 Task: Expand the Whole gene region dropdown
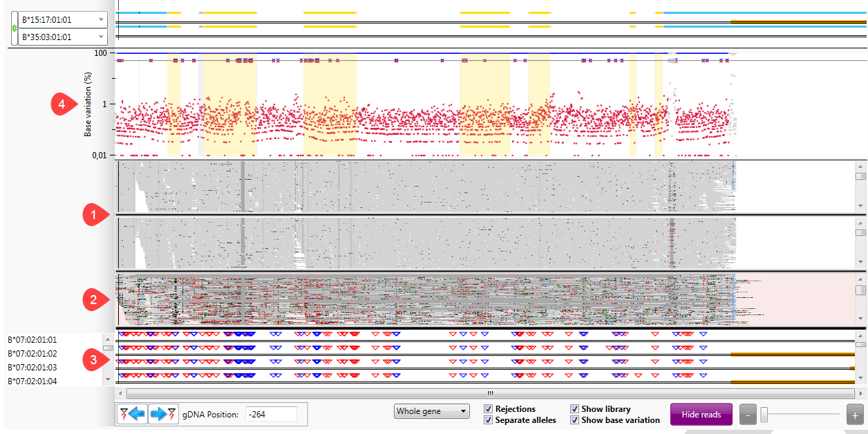tap(431, 412)
